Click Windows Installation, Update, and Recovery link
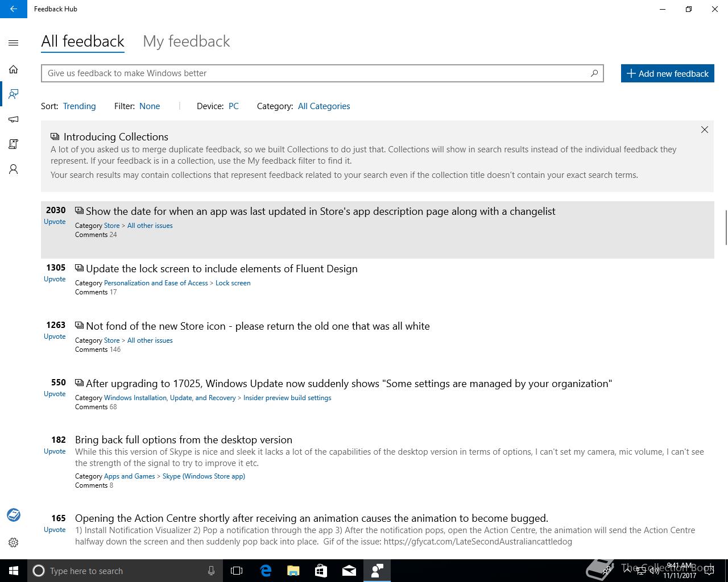Image resolution: width=728 pixels, height=582 pixels. 169,398
